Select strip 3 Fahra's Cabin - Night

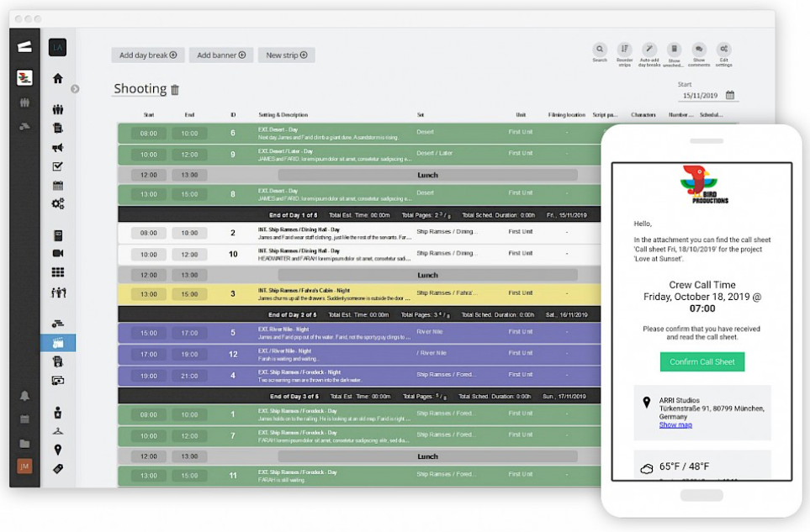(359, 294)
